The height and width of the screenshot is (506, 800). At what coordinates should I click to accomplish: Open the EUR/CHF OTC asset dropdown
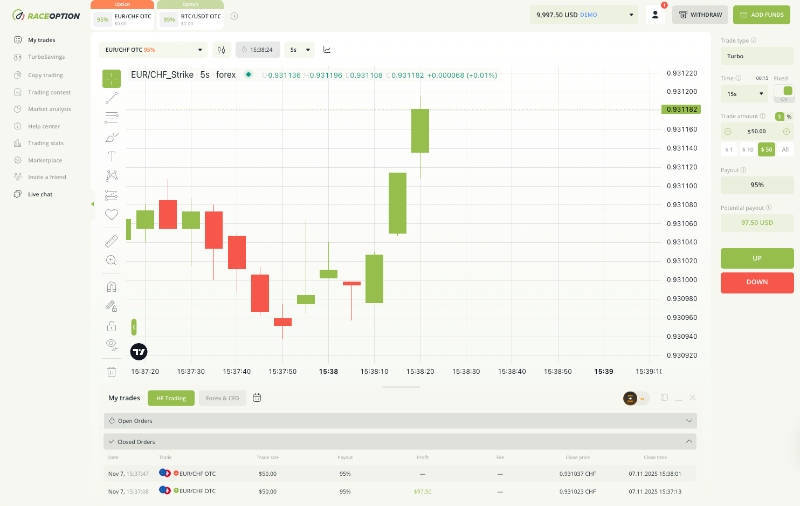155,49
